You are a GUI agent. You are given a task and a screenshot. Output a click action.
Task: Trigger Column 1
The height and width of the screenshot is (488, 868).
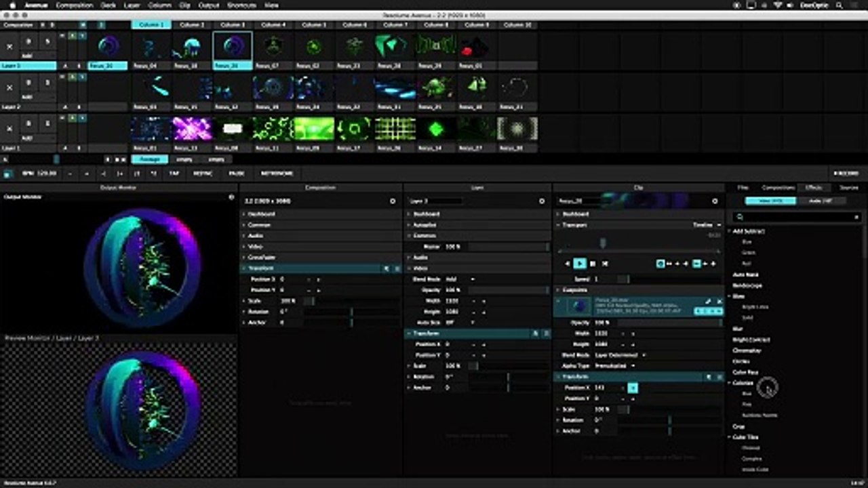click(x=151, y=25)
